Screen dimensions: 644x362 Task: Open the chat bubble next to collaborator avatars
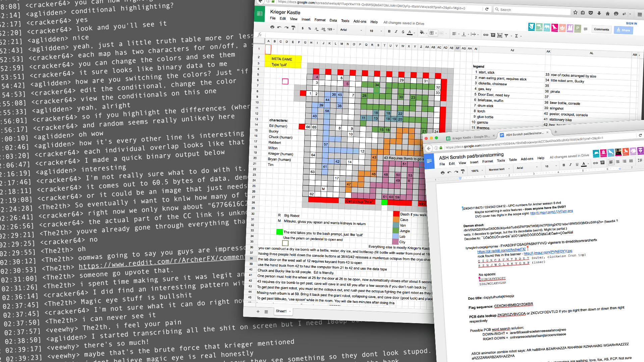(585, 29)
